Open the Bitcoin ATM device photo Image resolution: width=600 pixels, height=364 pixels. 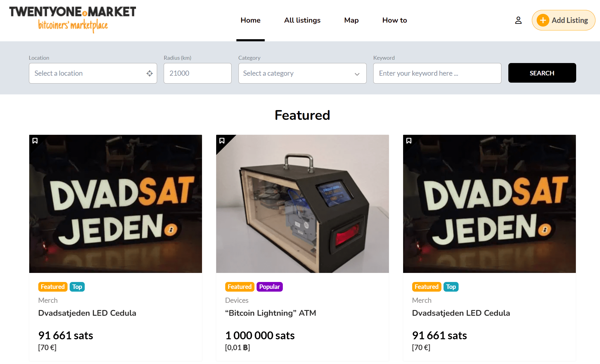[302, 204]
